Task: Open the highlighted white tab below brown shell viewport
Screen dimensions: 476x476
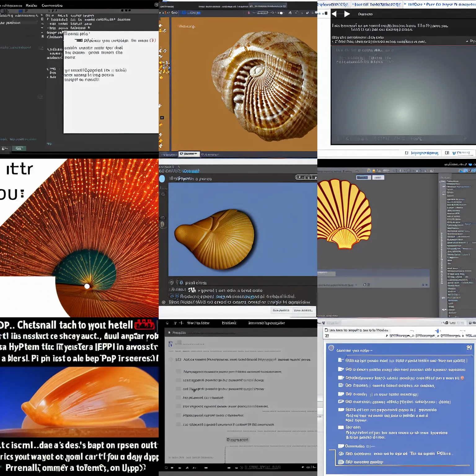Action: (x=189, y=154)
